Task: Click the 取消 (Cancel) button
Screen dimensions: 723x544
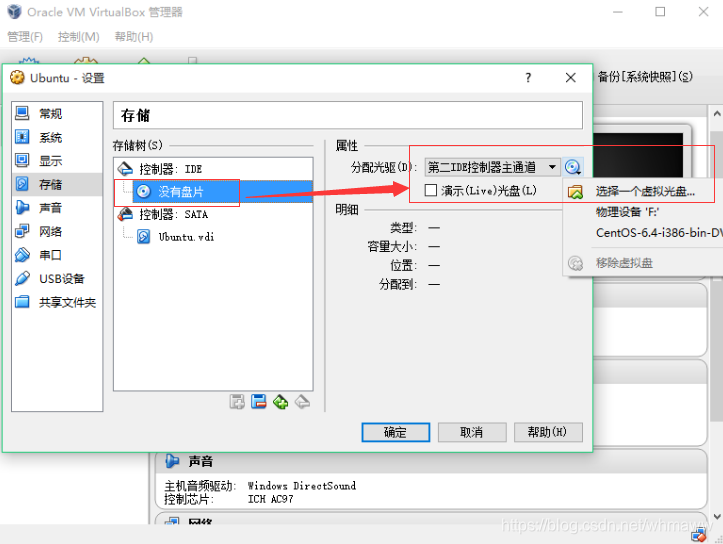Action: coord(472,432)
